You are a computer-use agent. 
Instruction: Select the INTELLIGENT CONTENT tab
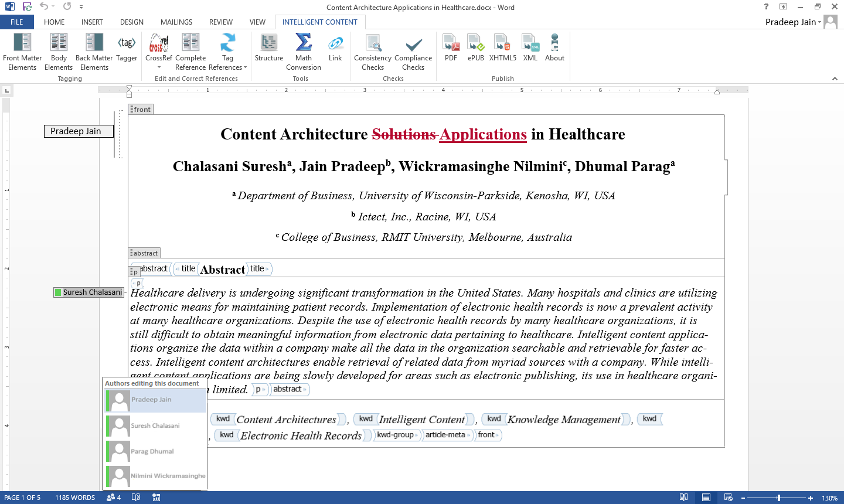click(320, 22)
